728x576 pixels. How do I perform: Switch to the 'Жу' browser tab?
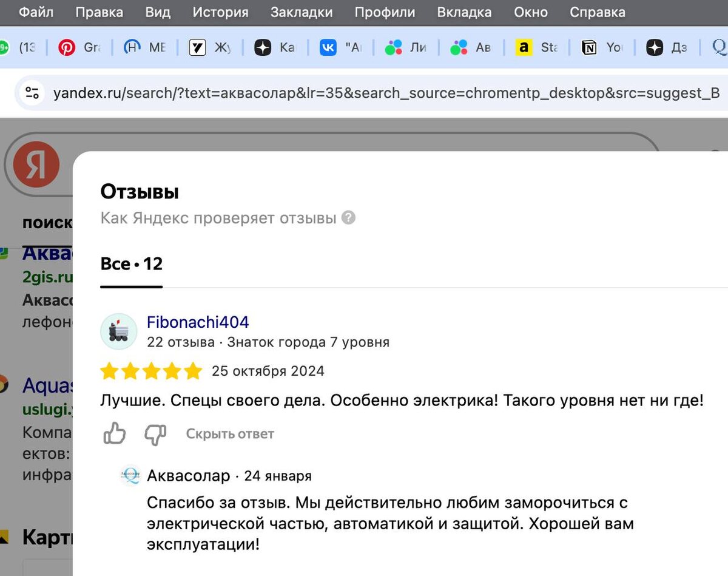[x=210, y=47]
